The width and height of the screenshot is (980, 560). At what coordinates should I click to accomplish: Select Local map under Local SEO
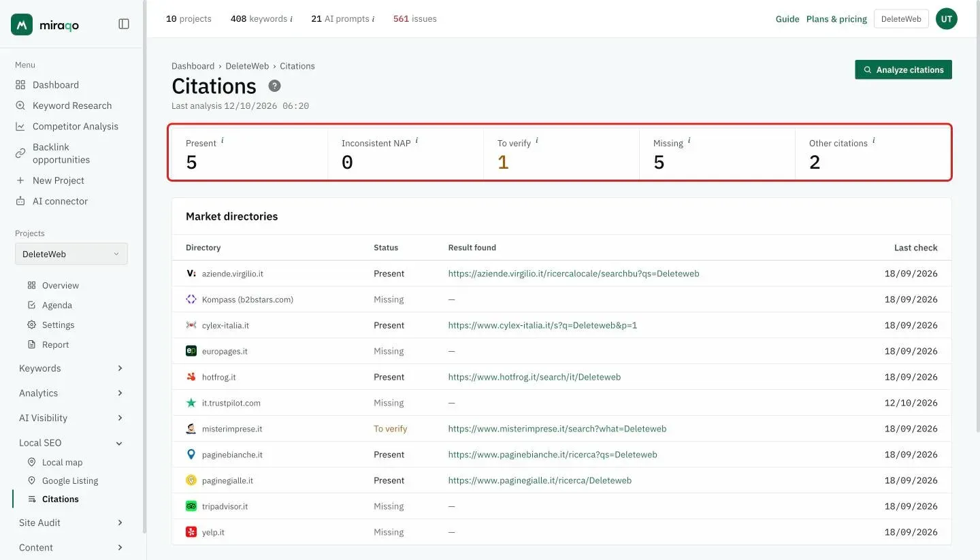(x=62, y=462)
